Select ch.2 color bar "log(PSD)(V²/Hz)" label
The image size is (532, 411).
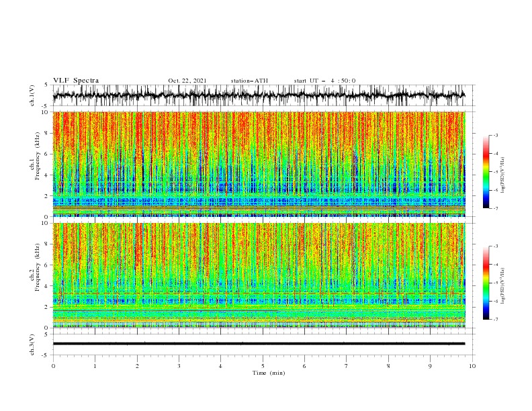[x=503, y=286]
